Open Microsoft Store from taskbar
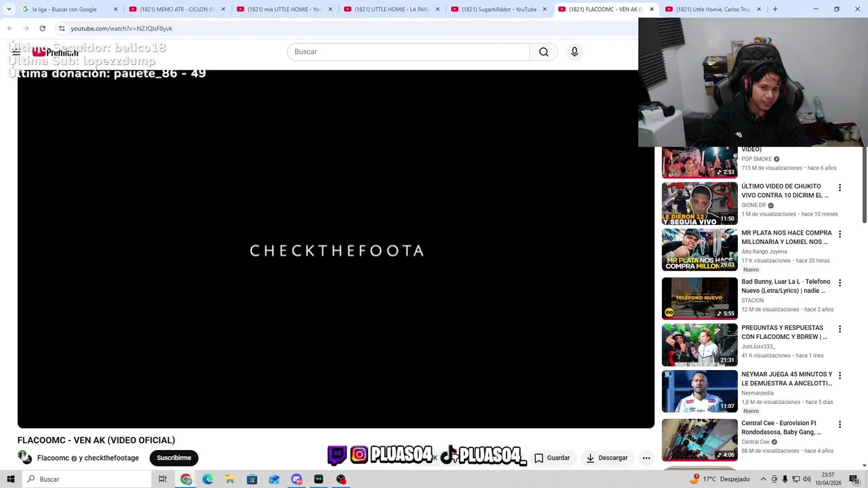The height and width of the screenshot is (488, 868). [x=252, y=479]
